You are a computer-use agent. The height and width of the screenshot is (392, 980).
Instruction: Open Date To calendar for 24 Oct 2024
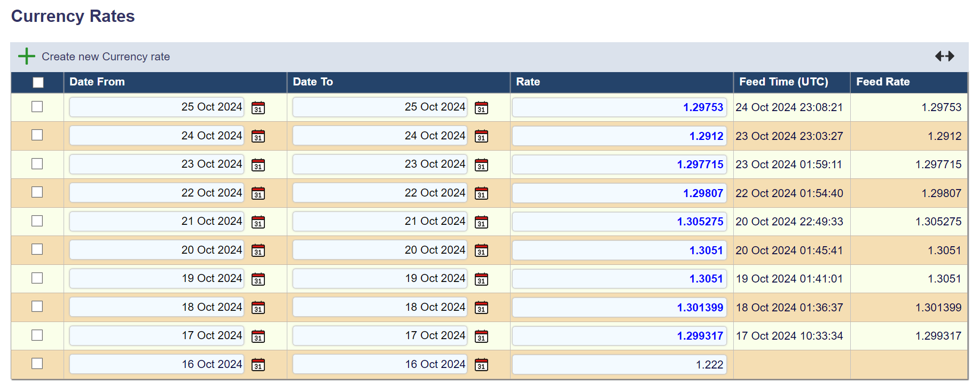[481, 136]
